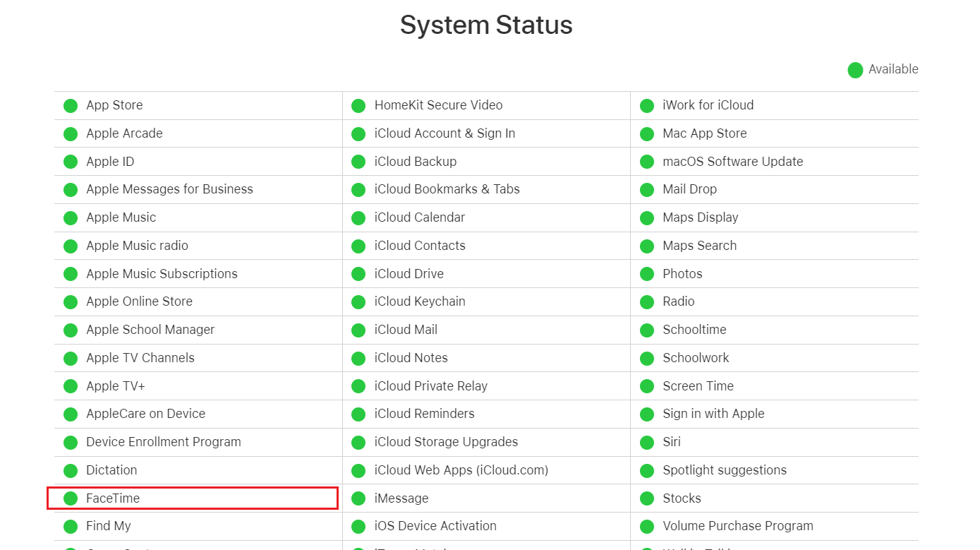
Task: Click the status dot for iCloud Private Relay
Action: click(358, 386)
